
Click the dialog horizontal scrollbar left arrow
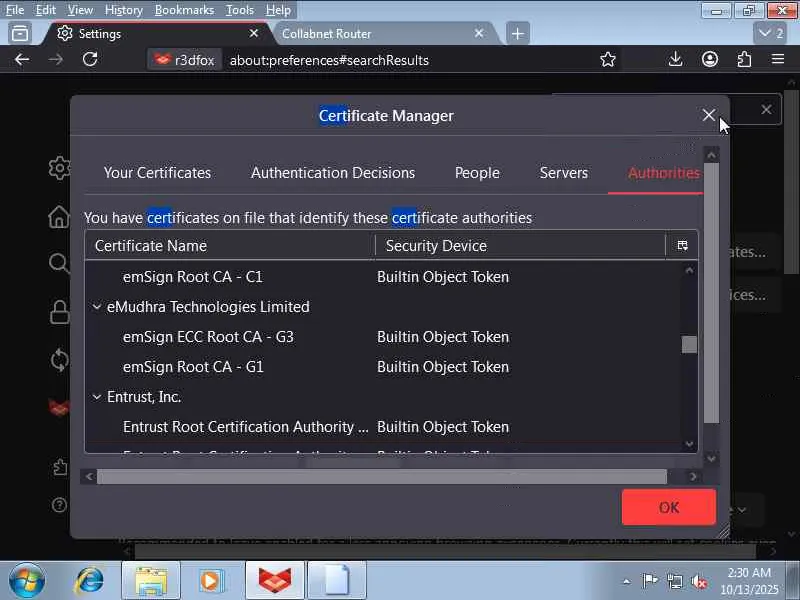tap(89, 477)
